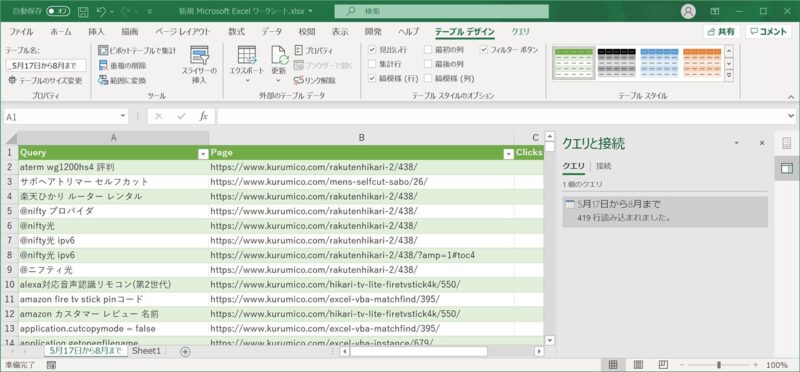The height and width of the screenshot is (372, 800).
Task: Click the Select All corner of the grid
Action: [10, 138]
